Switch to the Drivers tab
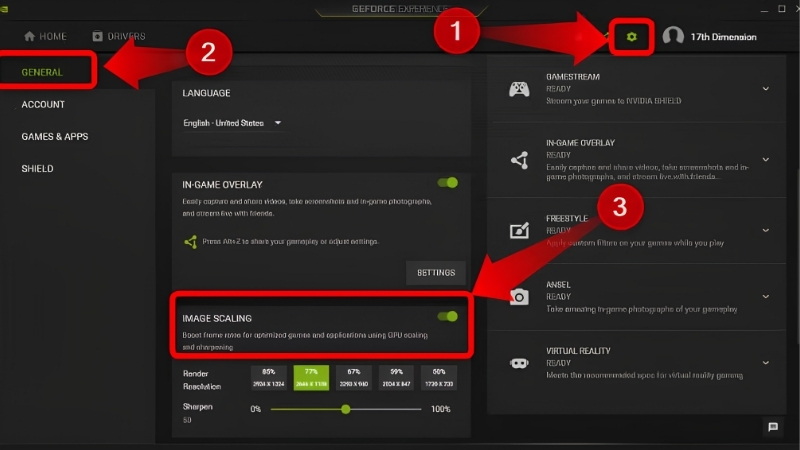Screen dimensions: 800x450 pos(119,36)
